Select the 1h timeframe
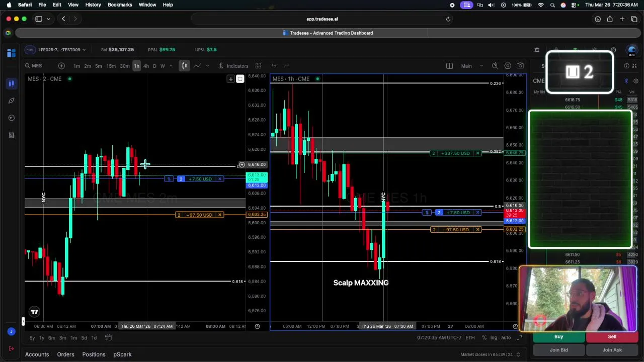Image resolution: width=644 pixels, height=362 pixels. point(136,66)
